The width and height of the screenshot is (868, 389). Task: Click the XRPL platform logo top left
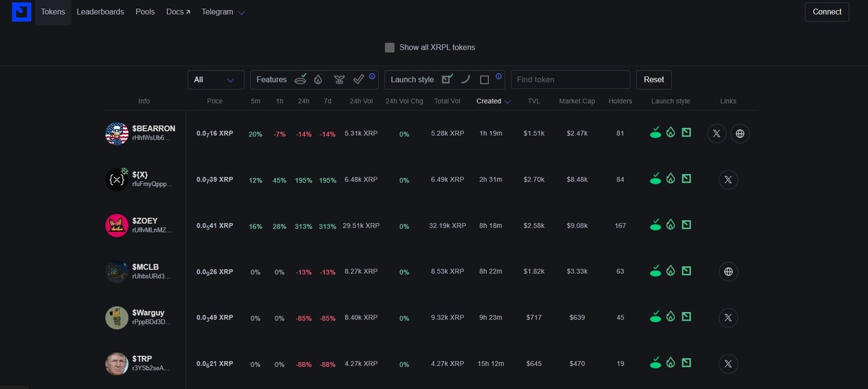coord(21,11)
